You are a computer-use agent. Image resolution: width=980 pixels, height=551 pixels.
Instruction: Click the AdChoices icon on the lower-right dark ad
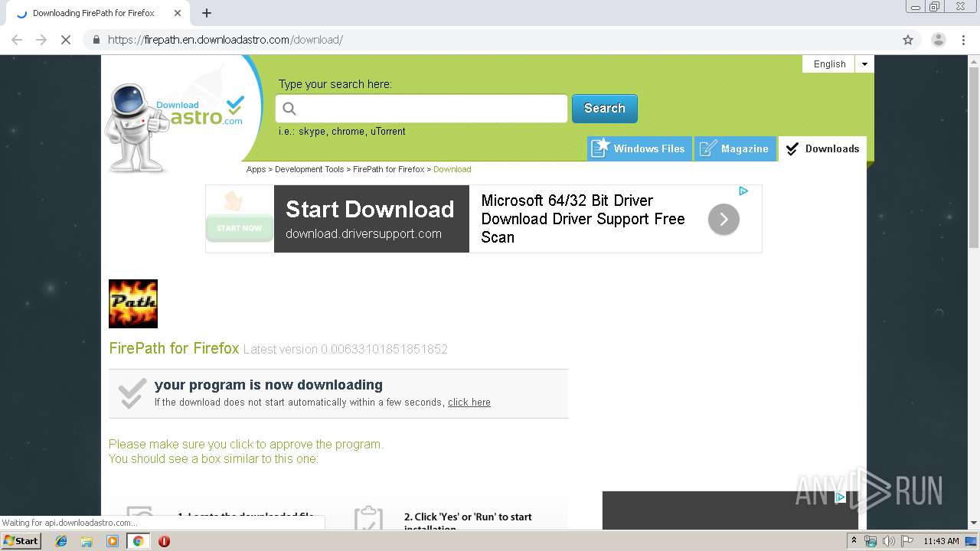(840, 497)
